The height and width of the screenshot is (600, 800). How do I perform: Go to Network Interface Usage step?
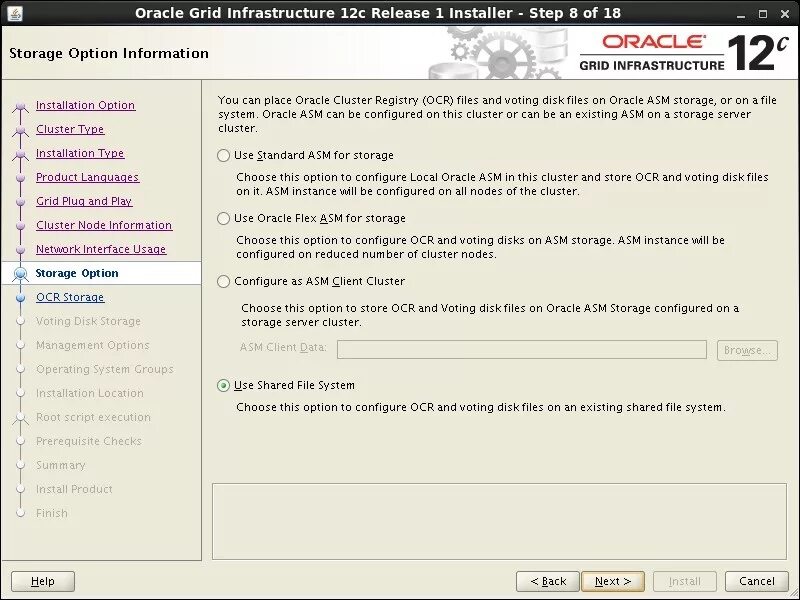(101, 249)
